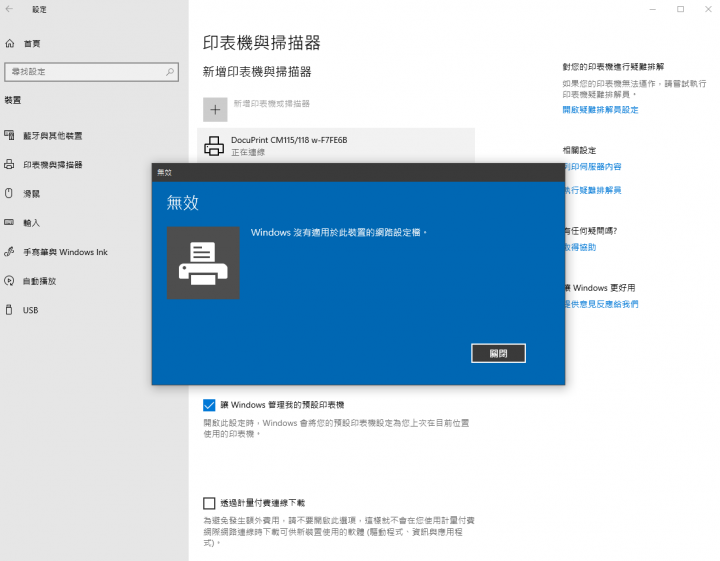Minimize the 設定 window

pos(652,9)
